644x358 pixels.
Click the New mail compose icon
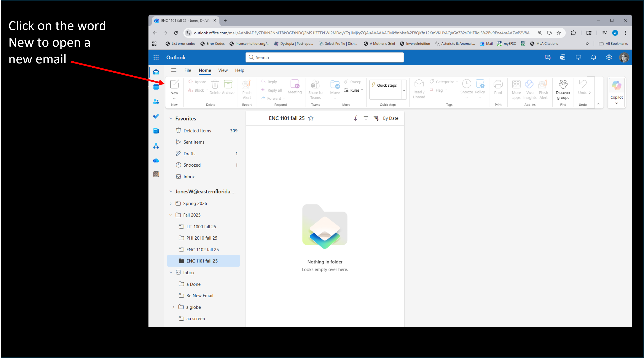174,84
